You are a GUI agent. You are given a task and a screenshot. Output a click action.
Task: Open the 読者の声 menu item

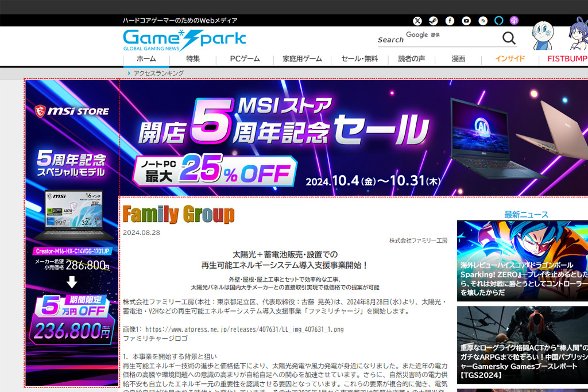(x=412, y=59)
